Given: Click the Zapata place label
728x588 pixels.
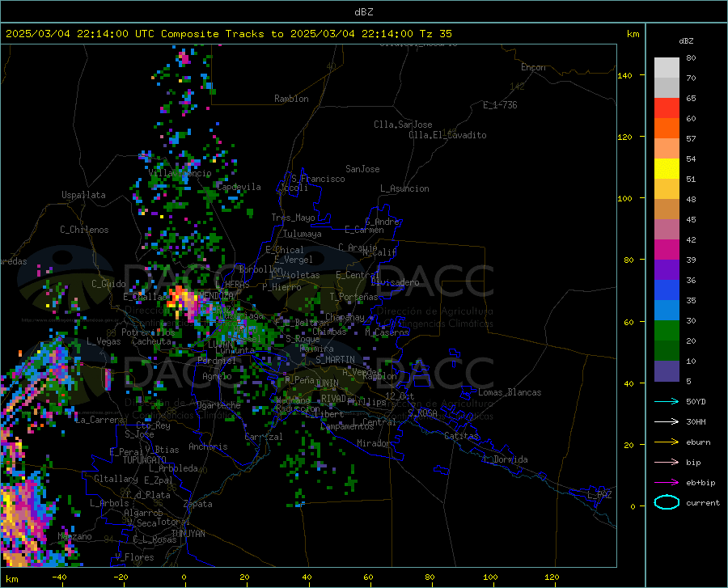Looking at the screenshot, I should tap(198, 504).
